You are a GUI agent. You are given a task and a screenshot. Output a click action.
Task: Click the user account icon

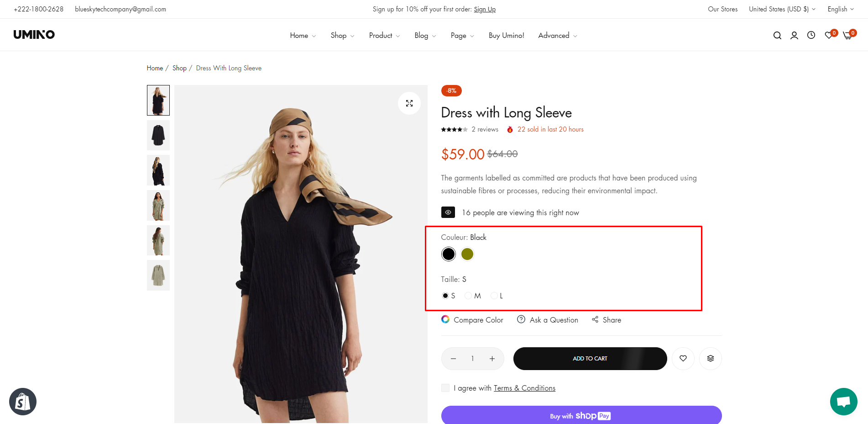(x=794, y=35)
